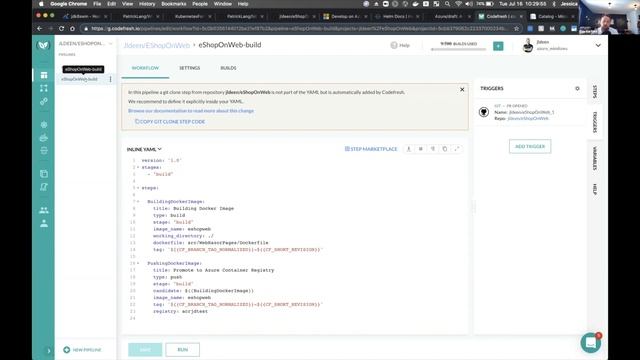Open the user menu chevron at top right

pos(598,45)
